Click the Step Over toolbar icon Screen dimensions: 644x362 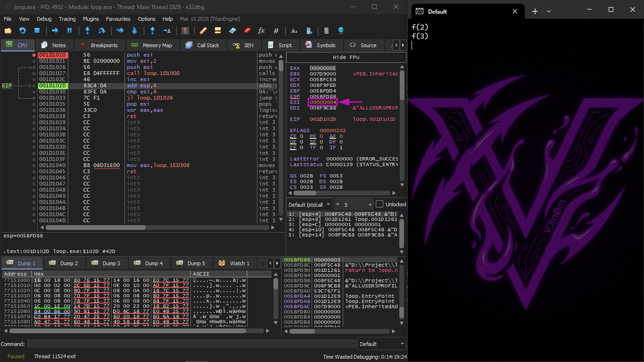[101, 31]
